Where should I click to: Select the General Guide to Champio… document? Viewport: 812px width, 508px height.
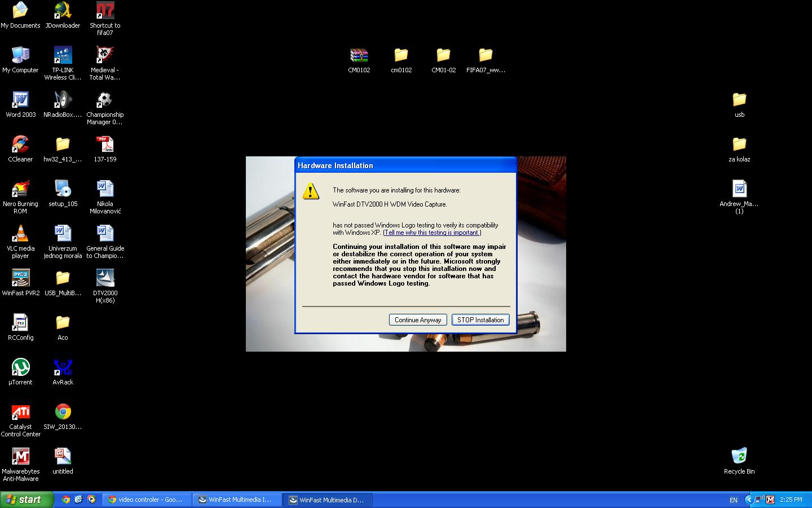point(105,242)
